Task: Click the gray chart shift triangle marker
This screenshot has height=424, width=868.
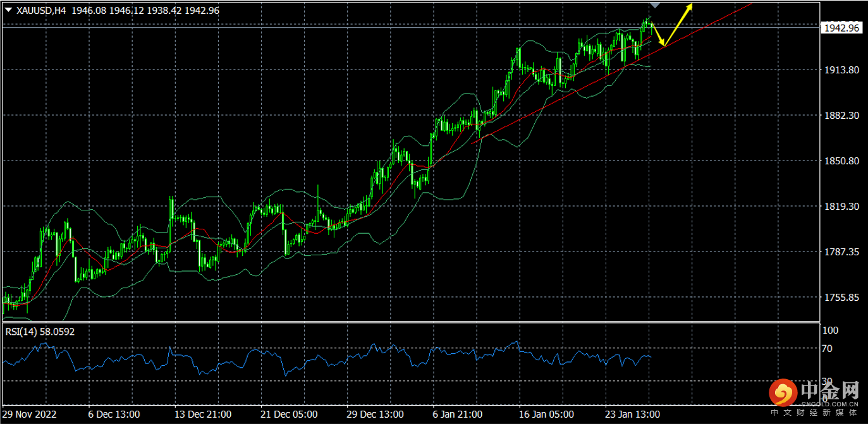Action: pyautogui.click(x=655, y=4)
